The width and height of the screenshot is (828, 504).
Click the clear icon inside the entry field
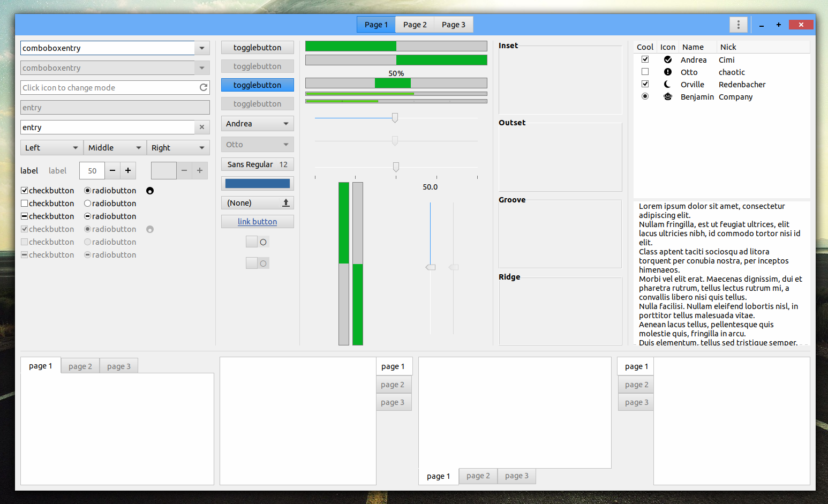click(x=202, y=127)
